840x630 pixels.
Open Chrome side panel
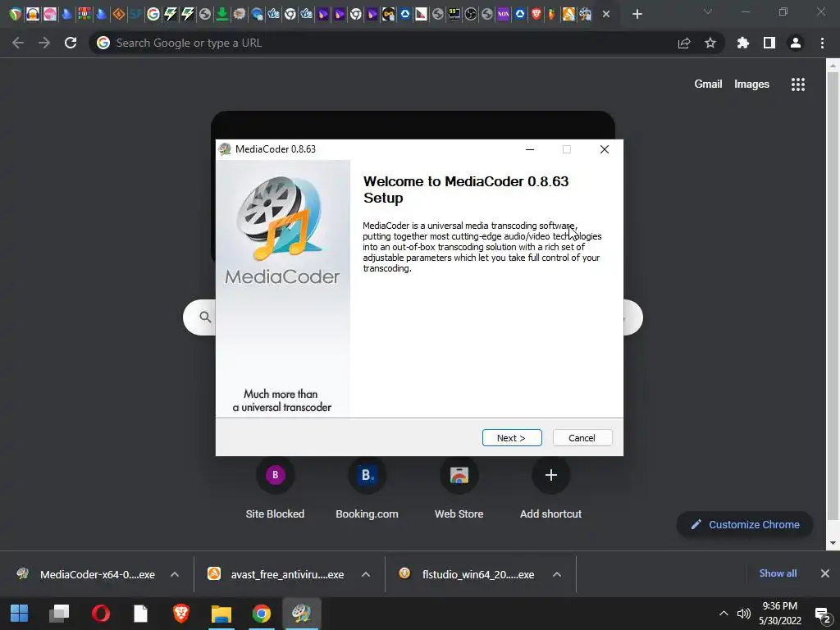click(769, 43)
